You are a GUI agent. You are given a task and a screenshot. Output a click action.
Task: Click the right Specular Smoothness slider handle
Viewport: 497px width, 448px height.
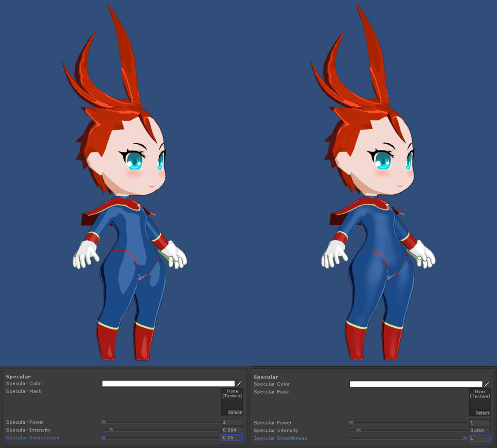(465, 438)
